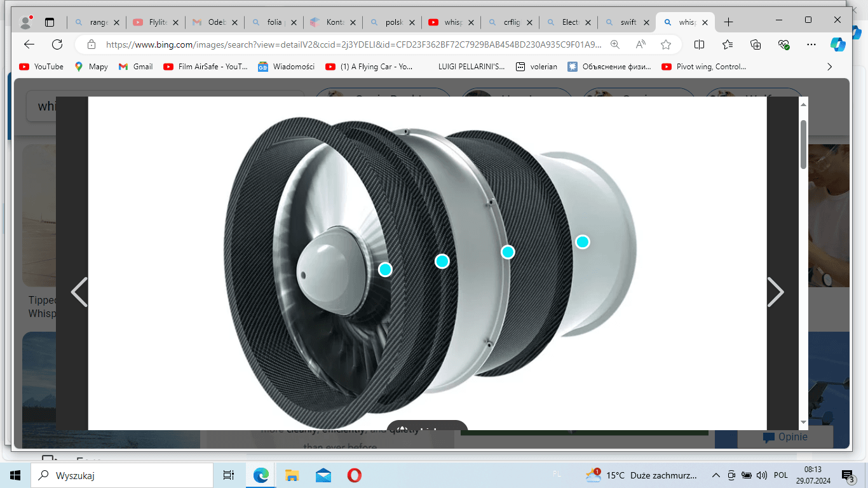Image resolution: width=868 pixels, height=488 pixels.
Task: Open the Collections icon in toolbar
Action: pos(756,44)
